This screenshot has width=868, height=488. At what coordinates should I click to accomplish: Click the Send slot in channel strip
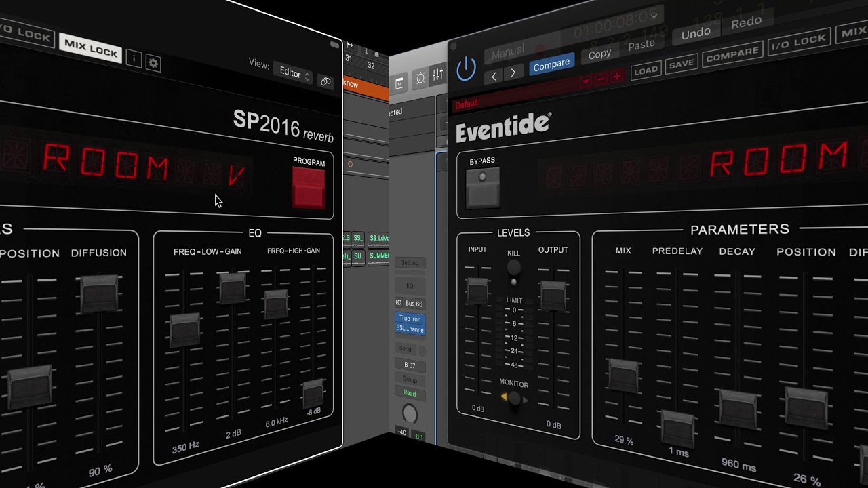coord(405,349)
